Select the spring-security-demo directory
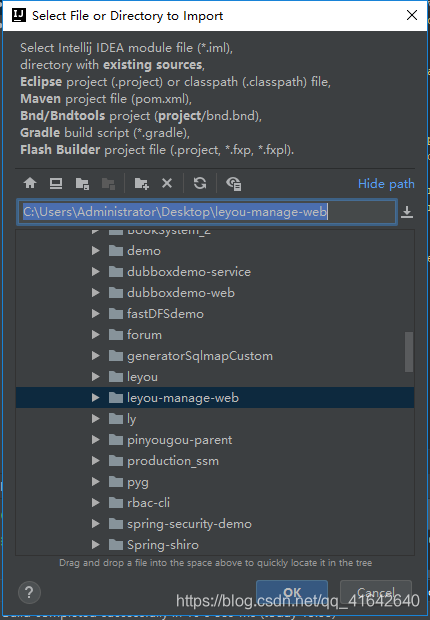Image resolution: width=430 pixels, height=620 pixels. 189,524
